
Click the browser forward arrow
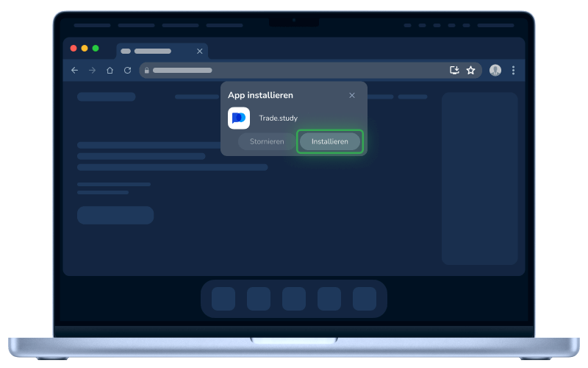[x=92, y=70]
